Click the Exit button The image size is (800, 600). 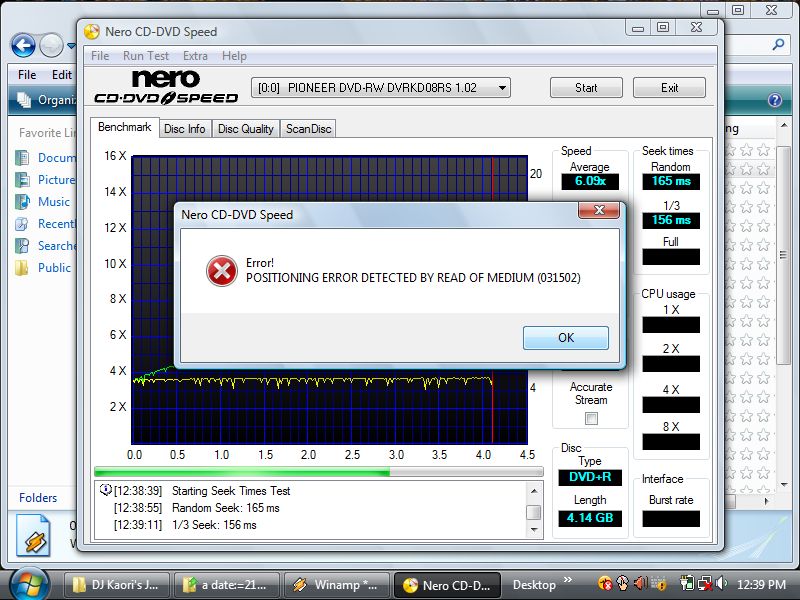[x=669, y=88]
